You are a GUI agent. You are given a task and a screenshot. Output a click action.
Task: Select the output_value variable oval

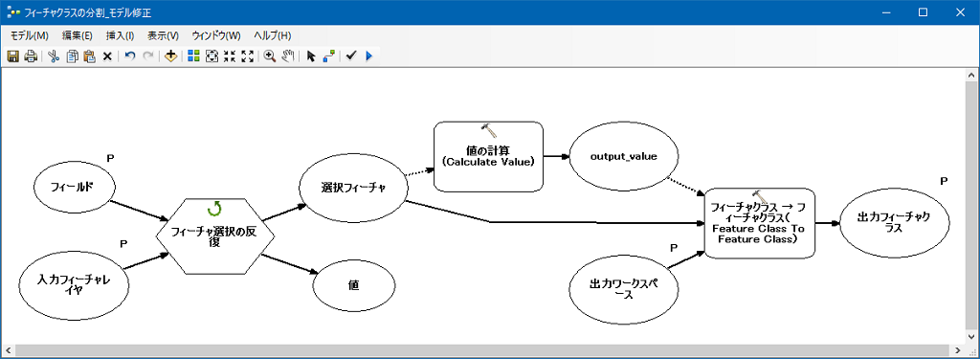[x=624, y=157]
